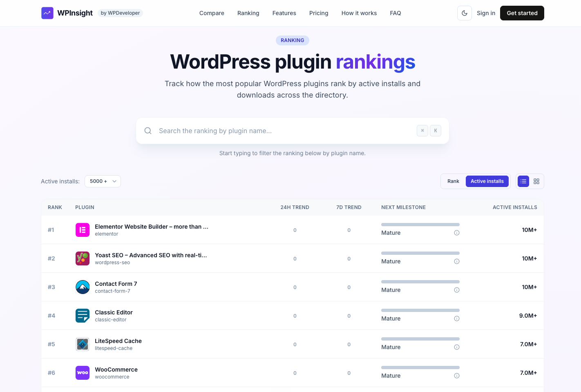Viewport: 581px width, 392px height.
Task: Click the K shortcut key badge
Action: point(436,131)
